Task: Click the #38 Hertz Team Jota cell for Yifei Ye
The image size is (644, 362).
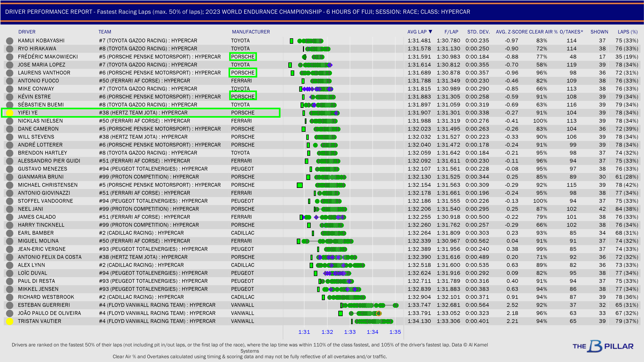Action: tap(143, 113)
